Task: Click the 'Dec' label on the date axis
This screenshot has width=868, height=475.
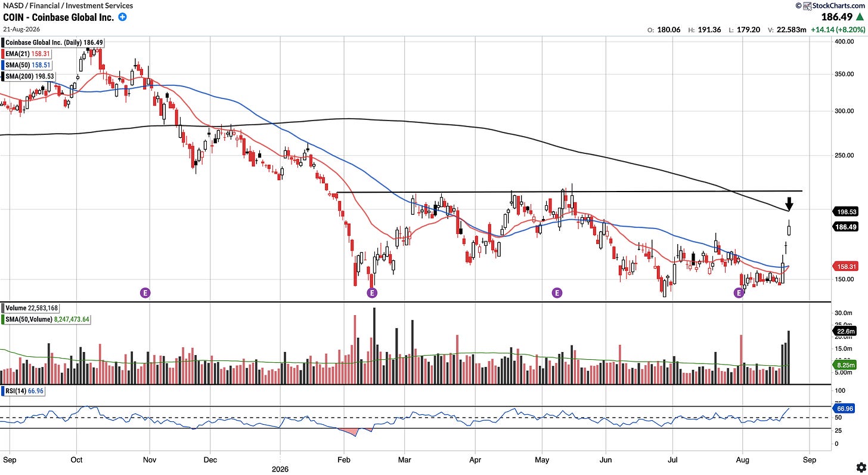Action: click(x=210, y=461)
